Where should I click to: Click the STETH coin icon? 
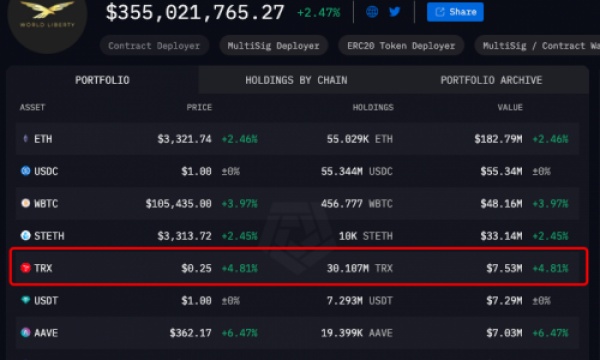coord(26,235)
